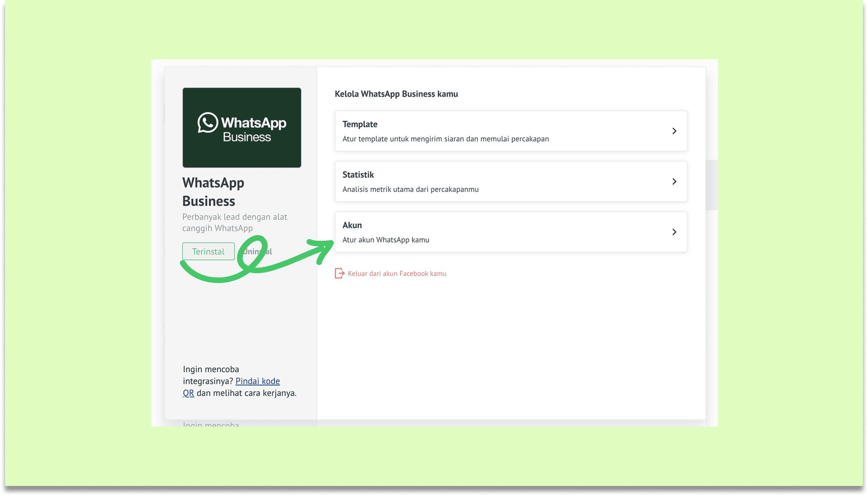This screenshot has width=868, height=496.
Task: Click the Kelola WhatsApp Business kamu heading
Action: click(x=396, y=94)
